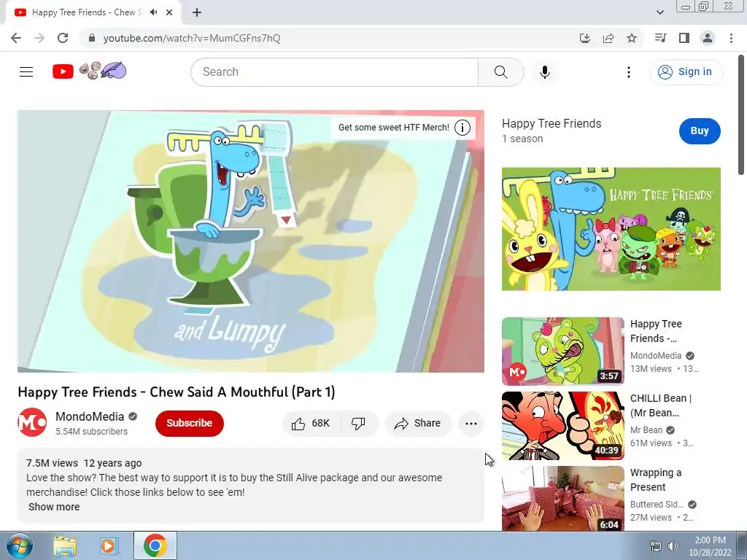
Task: Click the Share button
Action: point(418,424)
